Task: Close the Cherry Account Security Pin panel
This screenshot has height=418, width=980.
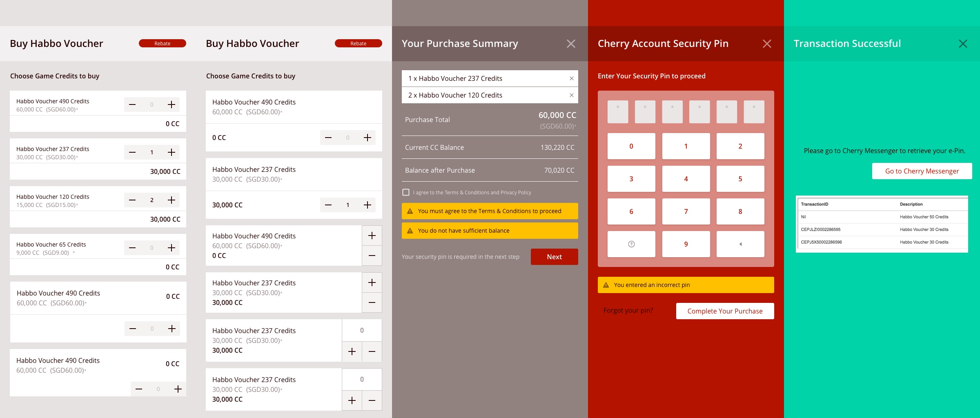Action: point(767,44)
